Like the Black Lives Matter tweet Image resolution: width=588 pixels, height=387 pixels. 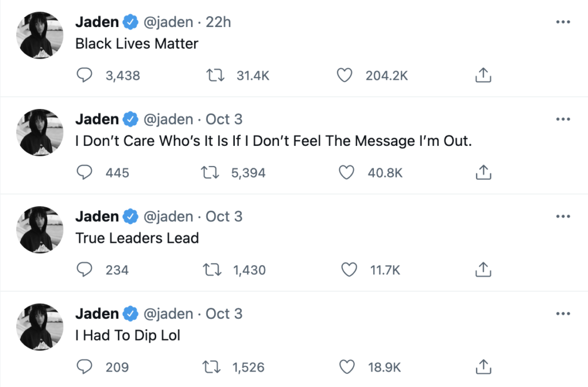[344, 75]
